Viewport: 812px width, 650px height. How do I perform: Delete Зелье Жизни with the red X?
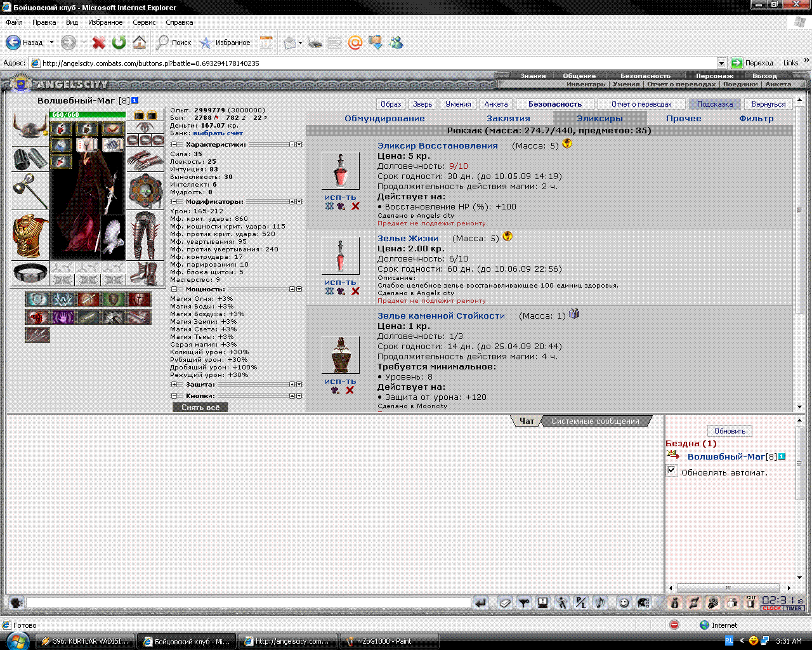pos(355,291)
